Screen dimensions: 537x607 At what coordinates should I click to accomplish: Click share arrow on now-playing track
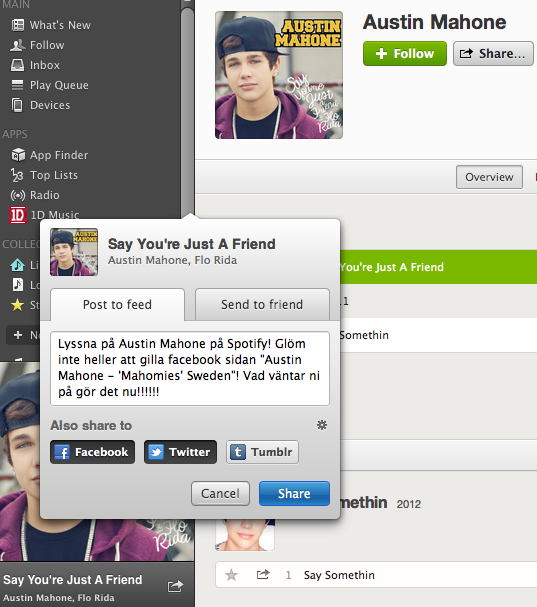pos(175,586)
